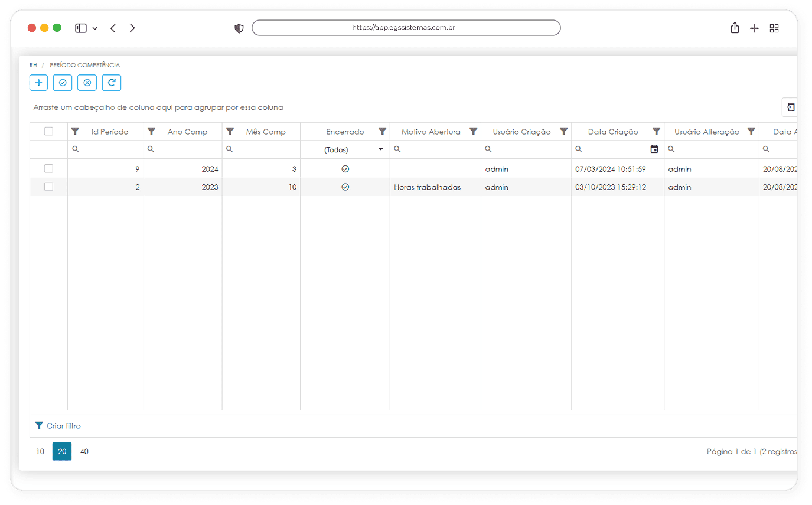Select page size 20
Image resolution: width=812 pixels, height=505 pixels.
pos(62,451)
